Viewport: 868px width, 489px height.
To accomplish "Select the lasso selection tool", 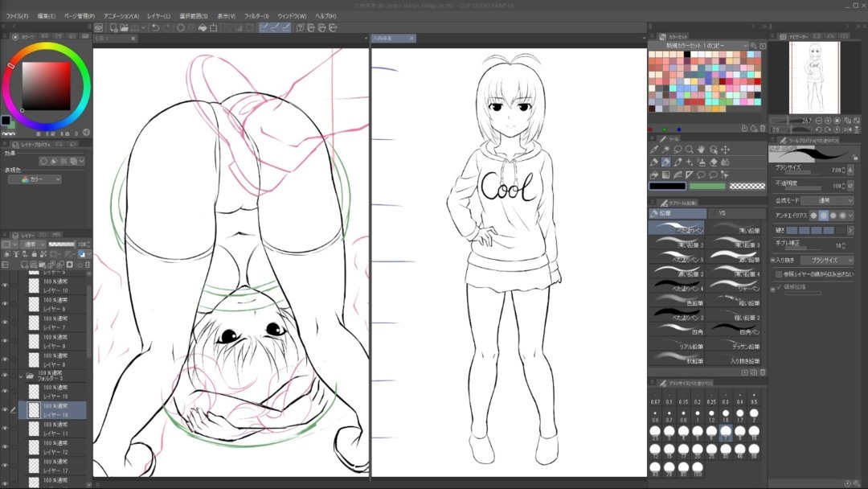I will 678,150.
